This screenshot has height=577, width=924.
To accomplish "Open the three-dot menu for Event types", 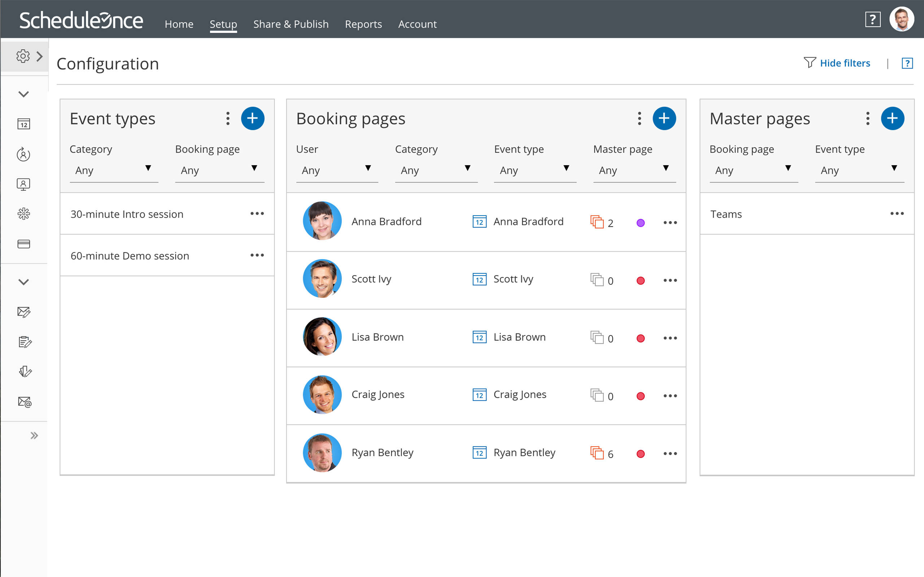I will (x=227, y=118).
